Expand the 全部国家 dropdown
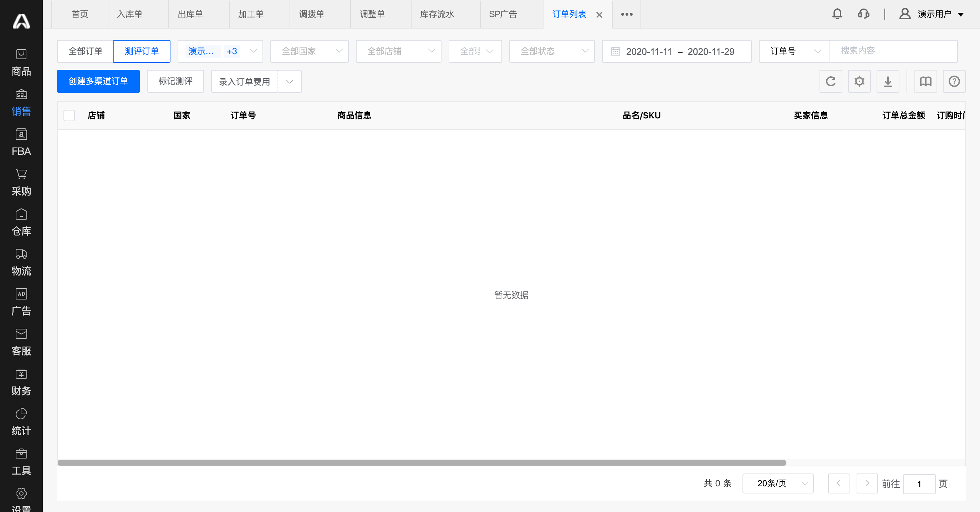980x512 pixels. [309, 51]
